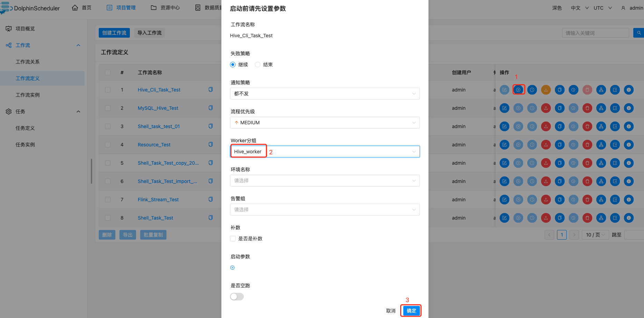This screenshot has width=644, height=318.
Task: Click the 批量复制 button
Action: coord(153,235)
